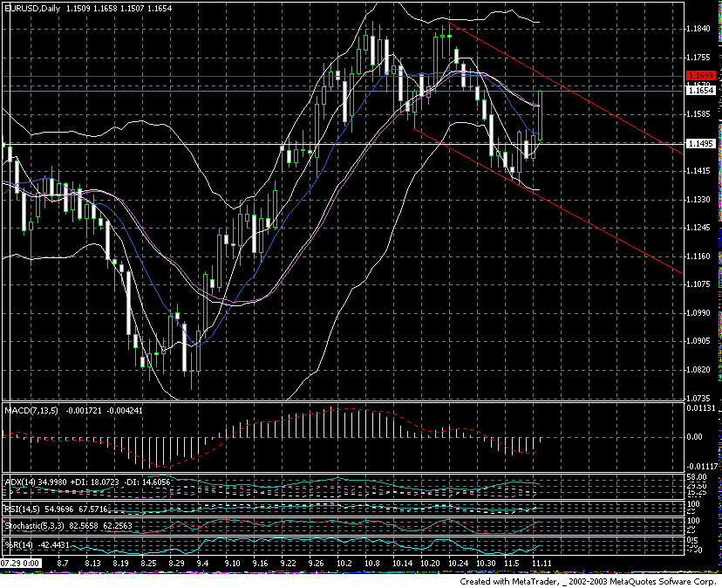Click the 1.1330 price axis value

pyautogui.click(x=698, y=200)
